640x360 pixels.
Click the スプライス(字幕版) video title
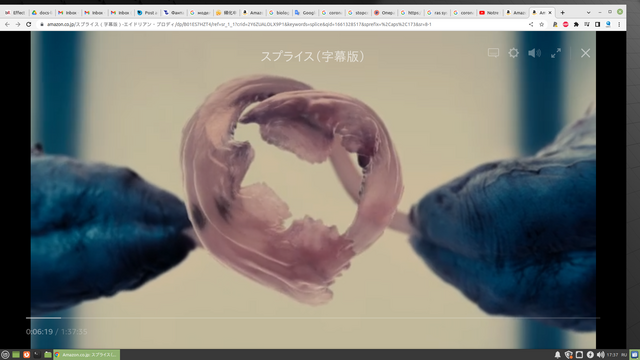[x=312, y=56]
